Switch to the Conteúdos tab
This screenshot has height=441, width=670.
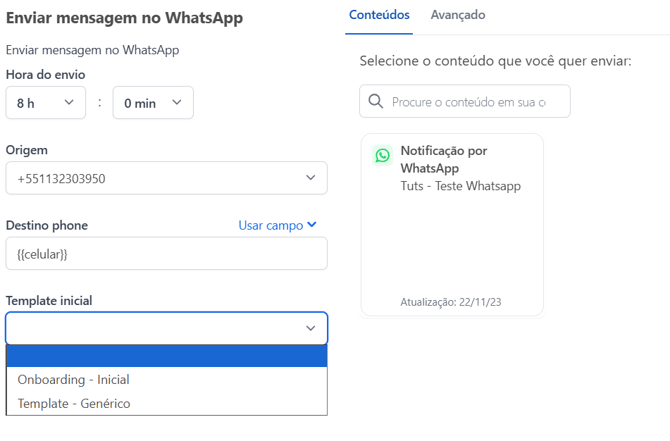(379, 15)
